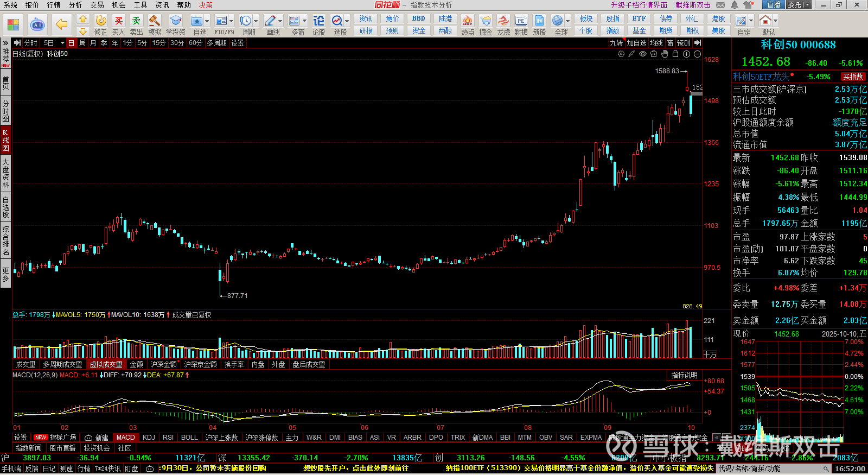Open the 数据 PE data icon

pos(521,21)
